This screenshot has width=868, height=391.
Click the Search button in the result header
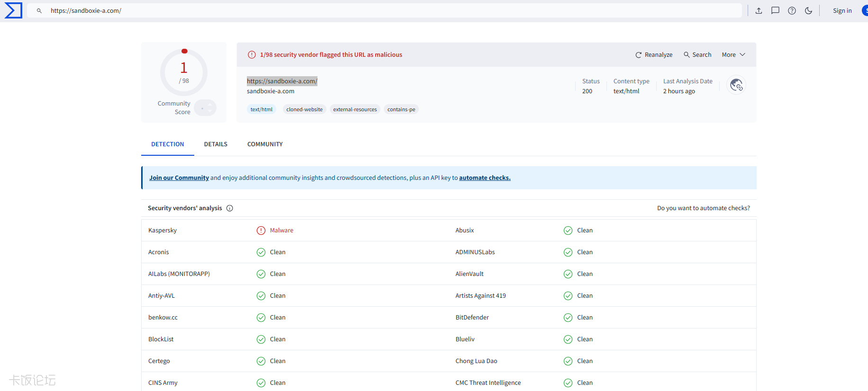pos(697,55)
